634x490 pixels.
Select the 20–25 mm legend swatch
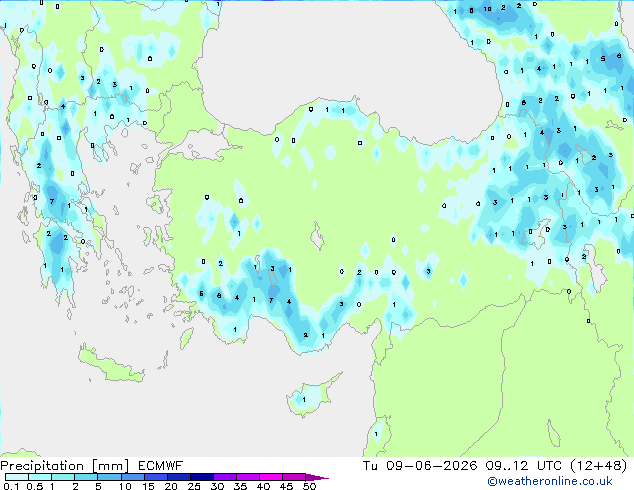click(x=178, y=477)
